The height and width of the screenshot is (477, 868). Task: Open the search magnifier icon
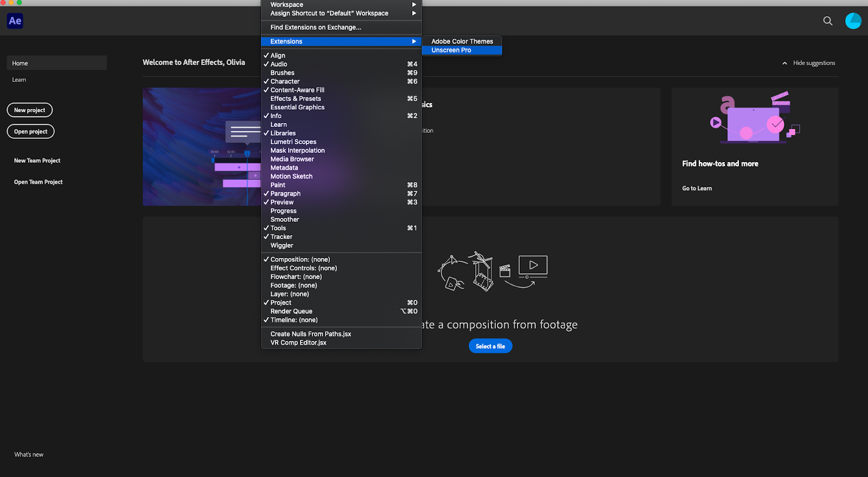pos(828,21)
